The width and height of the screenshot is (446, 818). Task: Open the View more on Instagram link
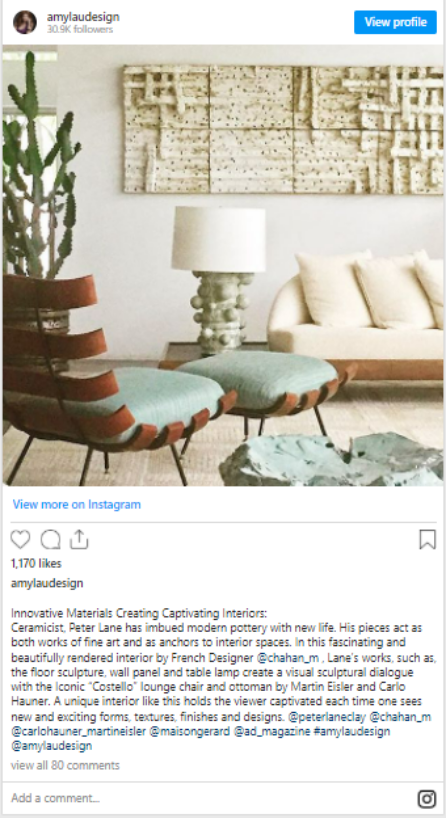[77, 504]
